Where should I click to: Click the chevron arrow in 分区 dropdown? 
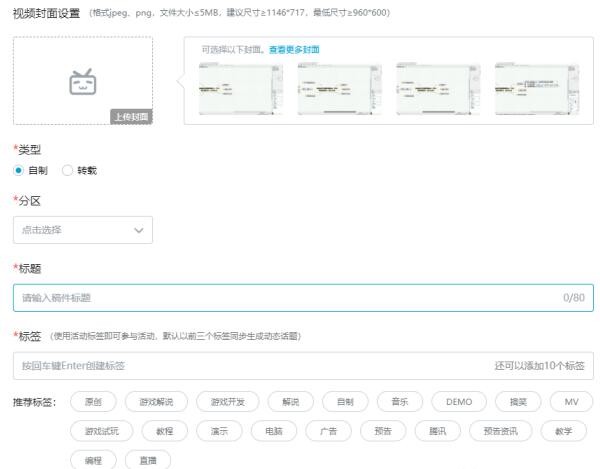tap(138, 230)
